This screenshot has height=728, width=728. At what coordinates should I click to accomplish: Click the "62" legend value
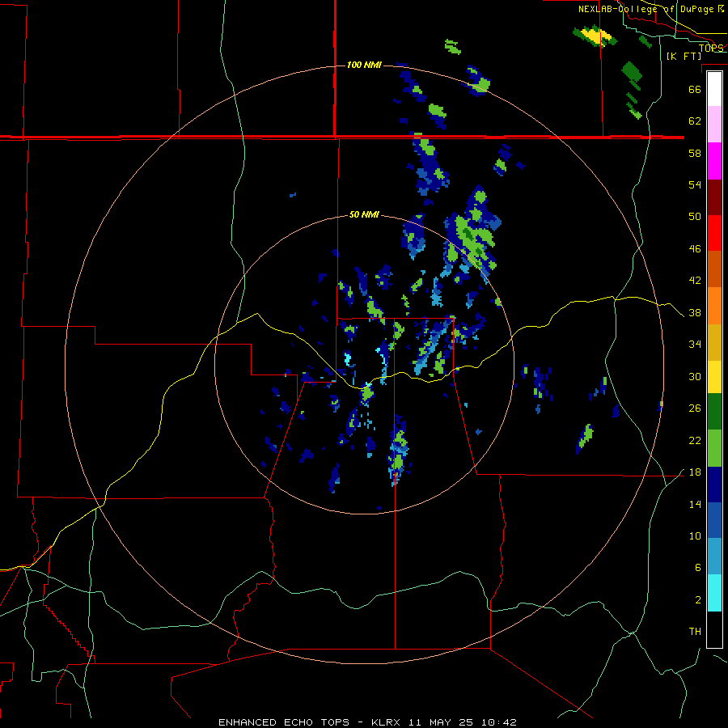(x=695, y=121)
